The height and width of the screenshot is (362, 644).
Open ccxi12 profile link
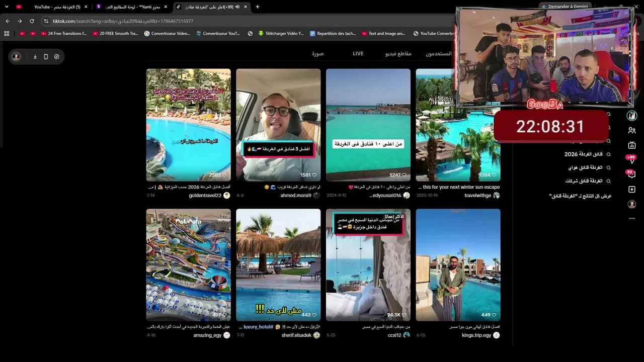click(x=394, y=335)
